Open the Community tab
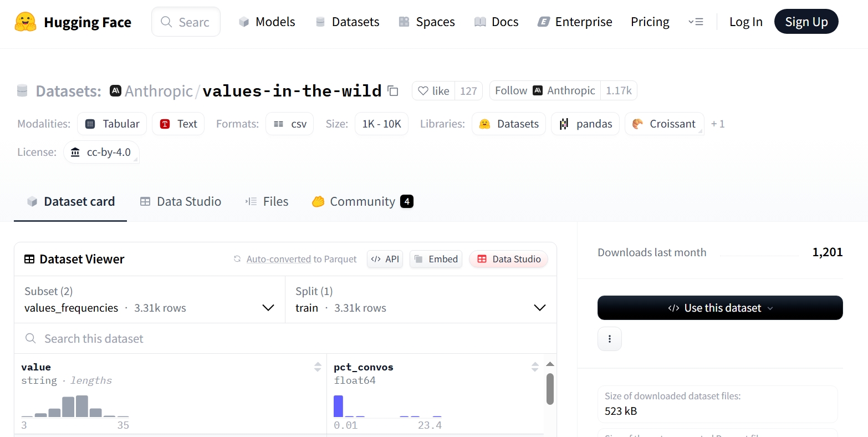868x437 pixels. coord(362,202)
